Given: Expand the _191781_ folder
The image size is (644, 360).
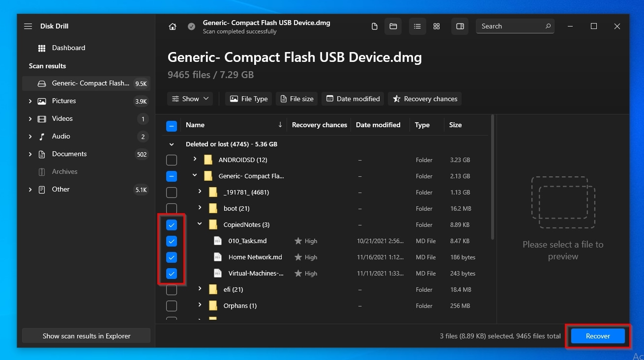Looking at the screenshot, I should (200, 192).
